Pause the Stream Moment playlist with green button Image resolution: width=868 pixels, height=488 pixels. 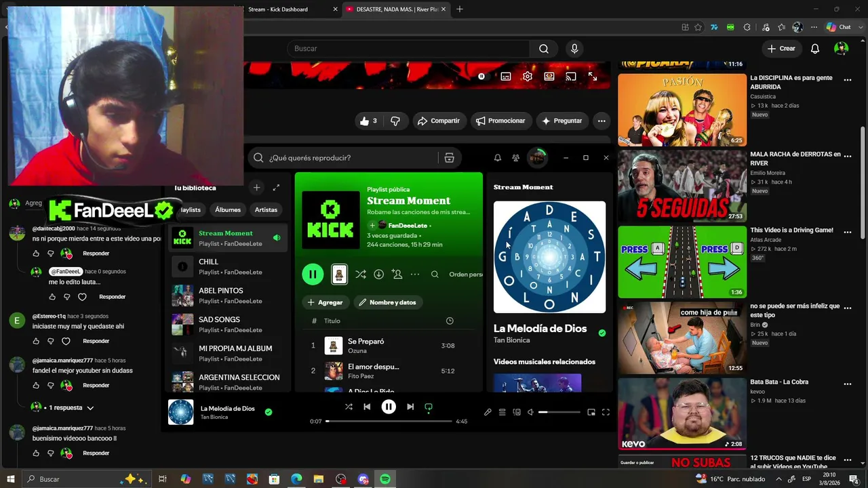pos(313,274)
